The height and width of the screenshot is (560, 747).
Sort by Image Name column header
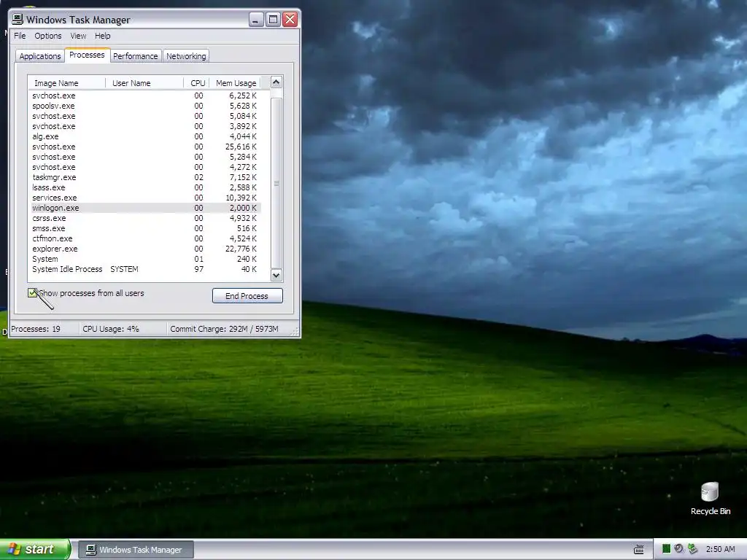click(66, 83)
